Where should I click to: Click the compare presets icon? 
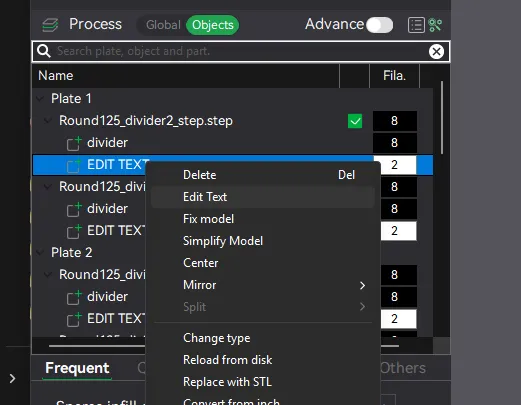tap(435, 25)
